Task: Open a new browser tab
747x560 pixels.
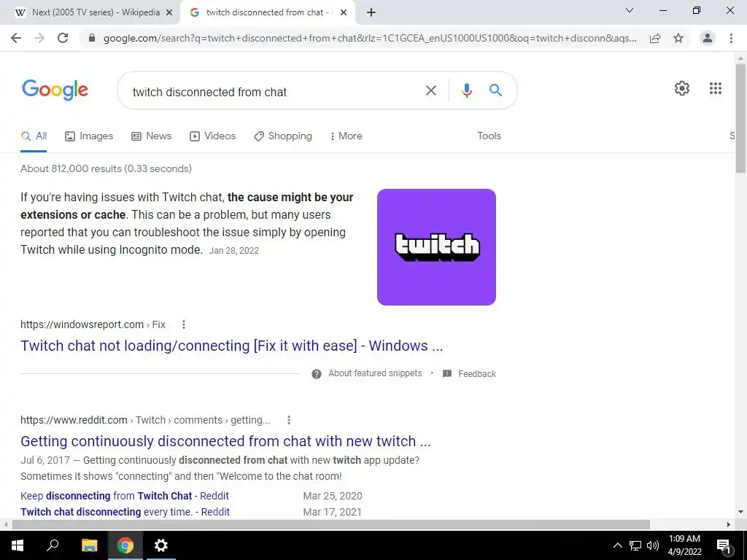Action: [x=371, y=13]
